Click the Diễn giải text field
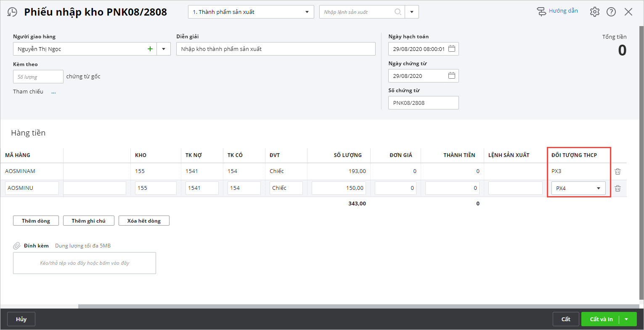The height and width of the screenshot is (330, 644). (276, 49)
